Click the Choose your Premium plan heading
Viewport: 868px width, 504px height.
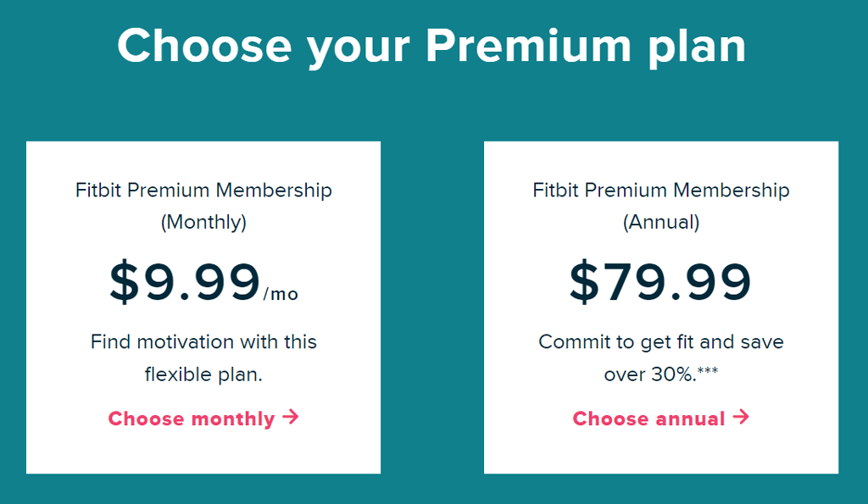(431, 45)
